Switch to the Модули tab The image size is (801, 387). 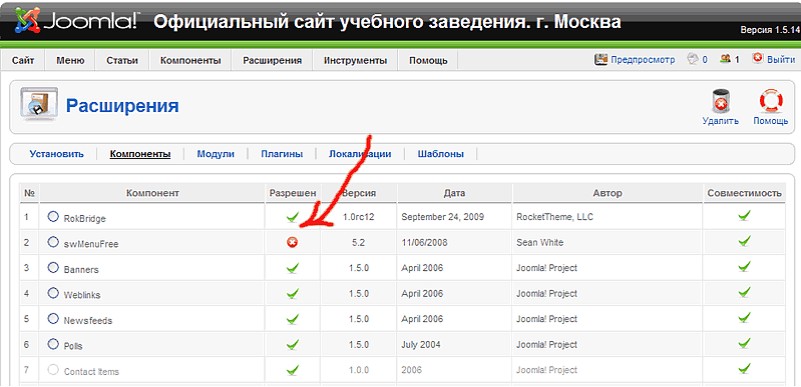216,154
